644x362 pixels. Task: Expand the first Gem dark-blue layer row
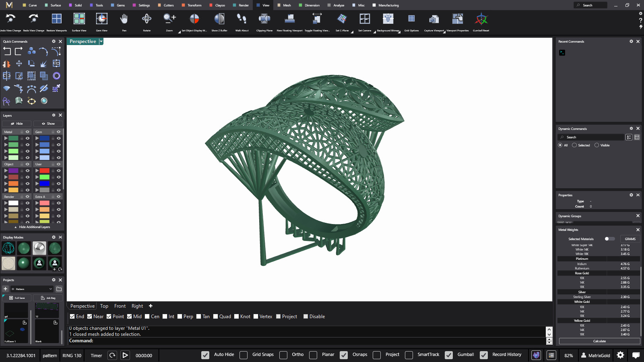[x=37, y=138]
